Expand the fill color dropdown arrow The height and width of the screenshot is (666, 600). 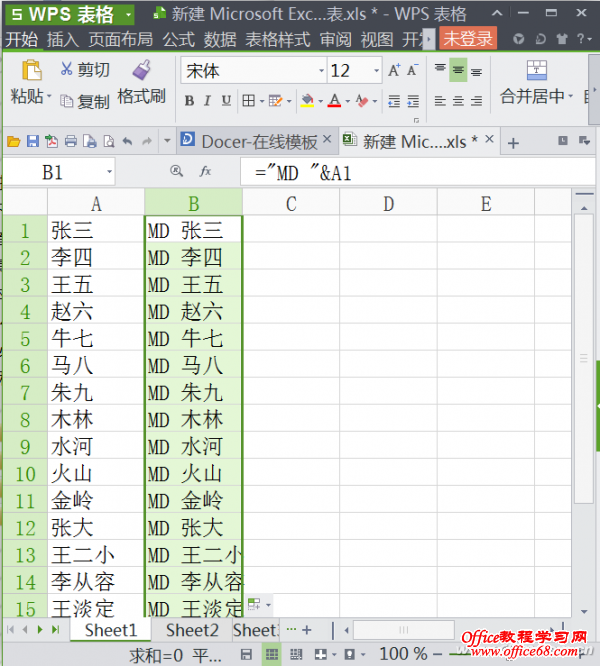pyautogui.click(x=320, y=102)
